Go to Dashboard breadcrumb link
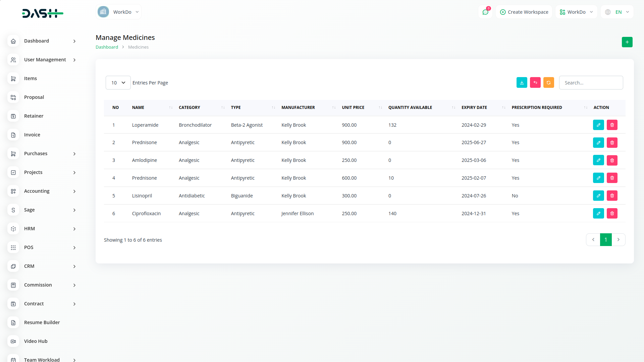 pos(107,47)
